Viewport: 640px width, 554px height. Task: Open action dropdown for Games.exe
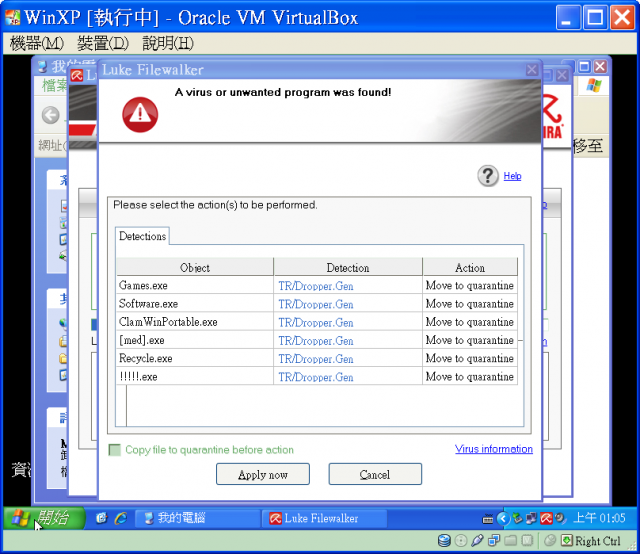click(470, 285)
